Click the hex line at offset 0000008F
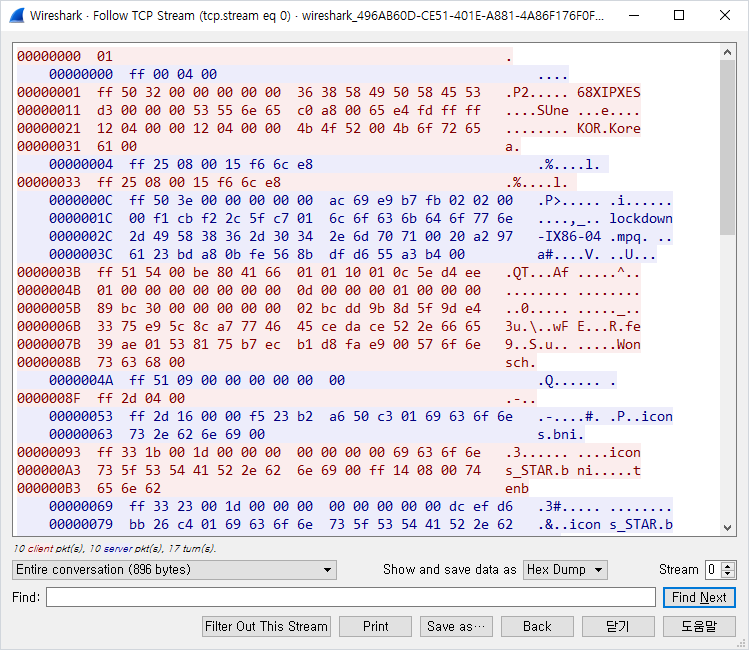Viewport: 749px width, 650px height. [x=277, y=399]
